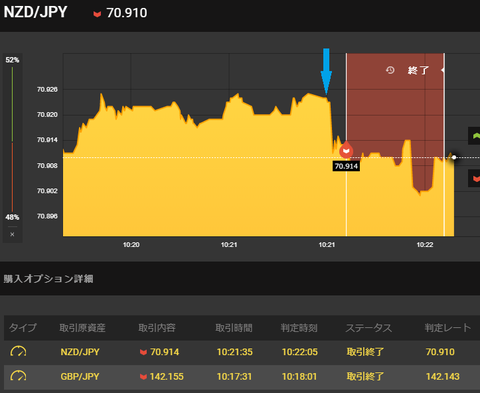Click the 10:22 time axis label
The image size is (480, 393).
[425, 245]
